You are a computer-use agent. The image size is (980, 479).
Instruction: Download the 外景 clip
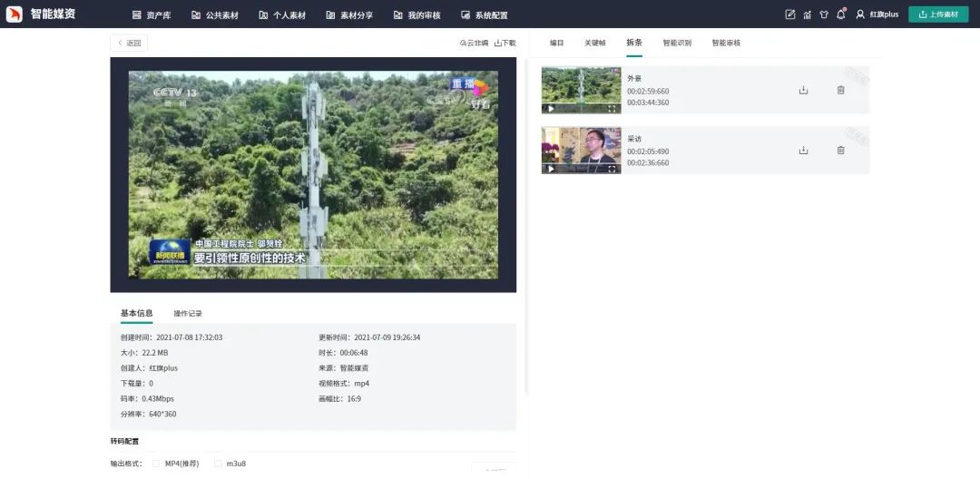(803, 90)
